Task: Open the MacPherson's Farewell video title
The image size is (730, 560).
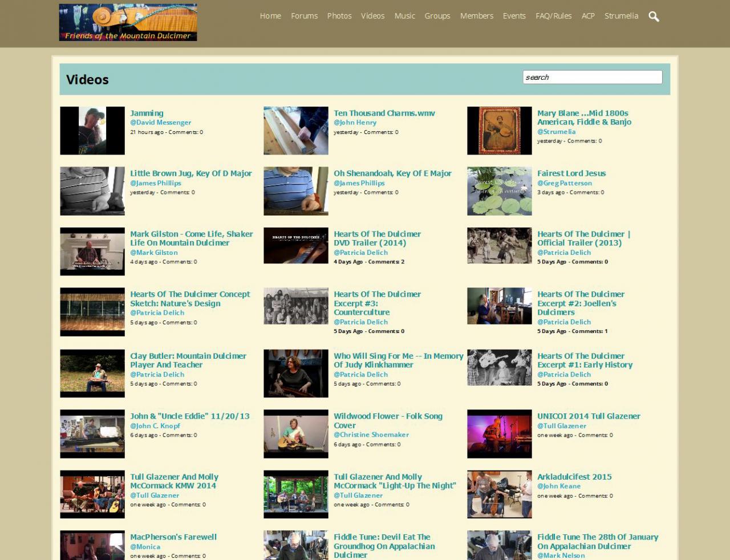Action: pos(173,537)
